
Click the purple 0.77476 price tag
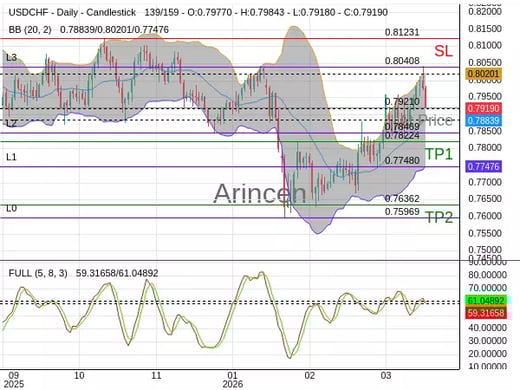(483, 166)
